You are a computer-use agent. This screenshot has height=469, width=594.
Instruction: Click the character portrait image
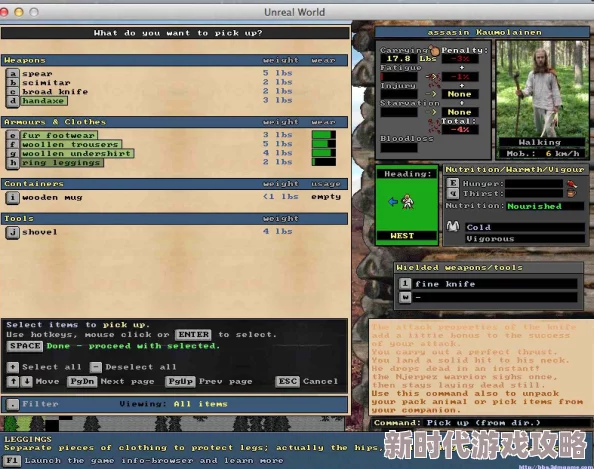(x=542, y=89)
